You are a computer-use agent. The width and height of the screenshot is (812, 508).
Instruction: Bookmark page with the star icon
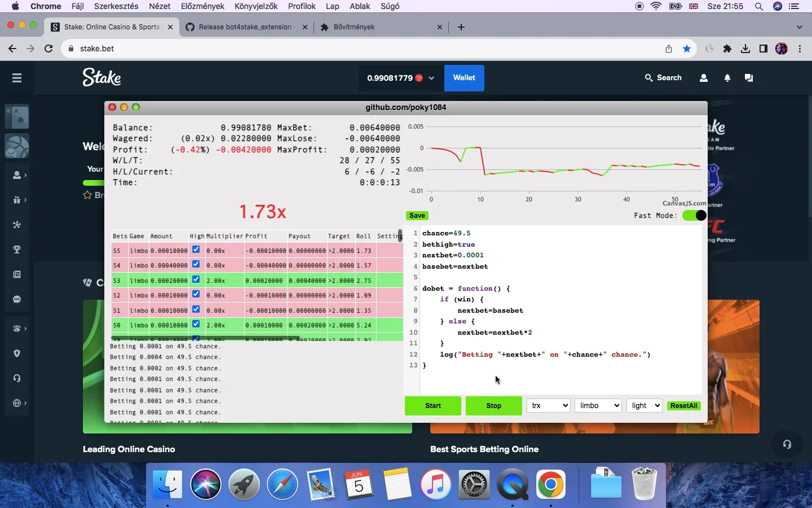click(687, 49)
